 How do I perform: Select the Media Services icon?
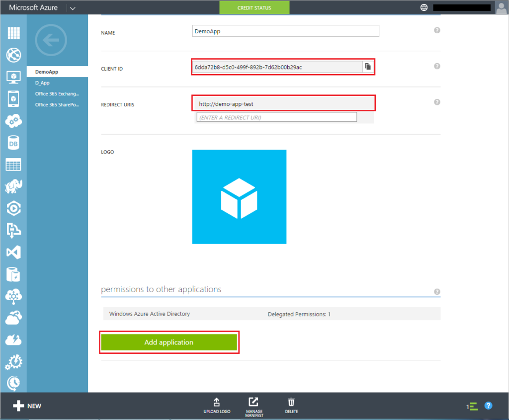[13, 208]
